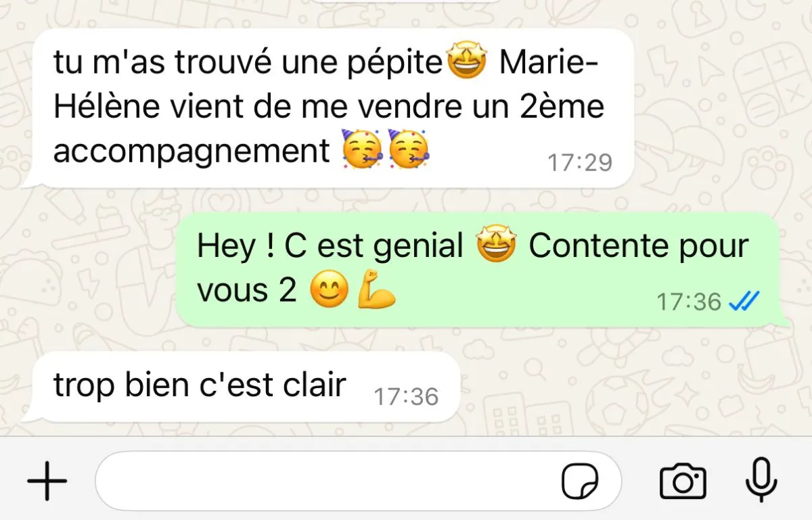812x520 pixels.
Task: Tap the smiling face emoji beside "vous 2"
Action: 329,291
